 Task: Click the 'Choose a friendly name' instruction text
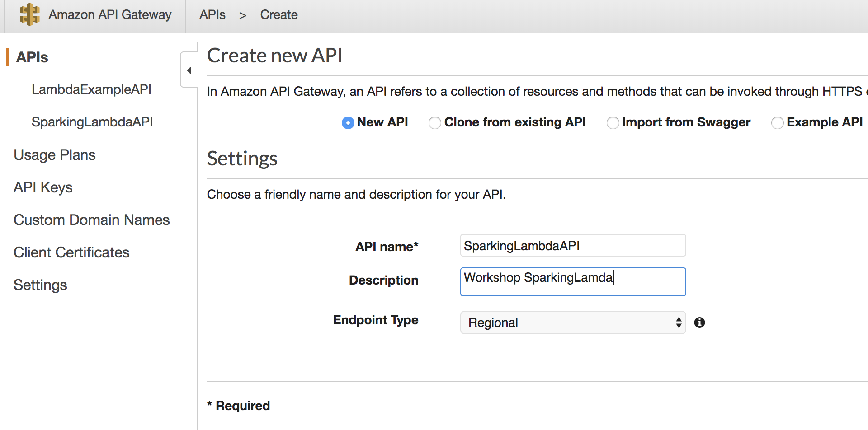356,194
